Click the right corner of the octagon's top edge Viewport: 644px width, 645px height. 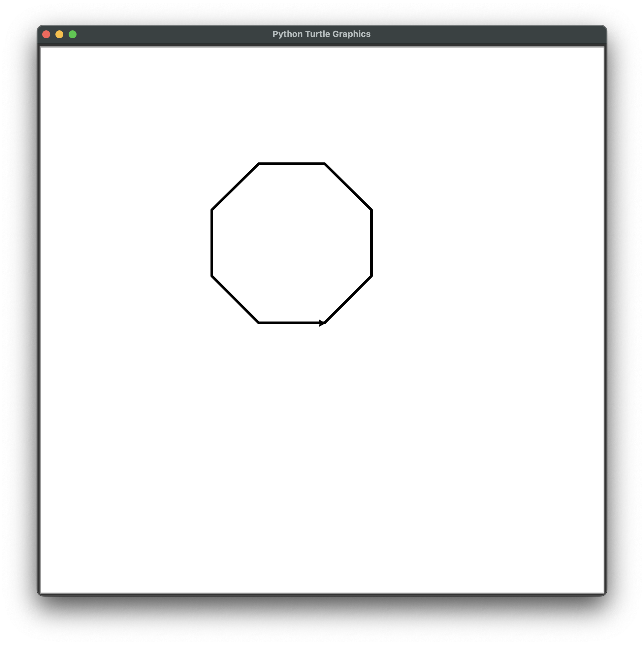point(325,164)
